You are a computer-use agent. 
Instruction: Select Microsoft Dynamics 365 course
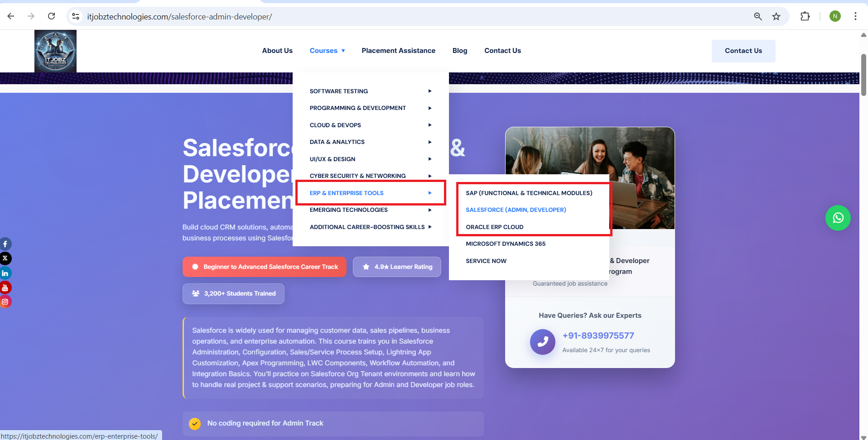click(x=506, y=244)
